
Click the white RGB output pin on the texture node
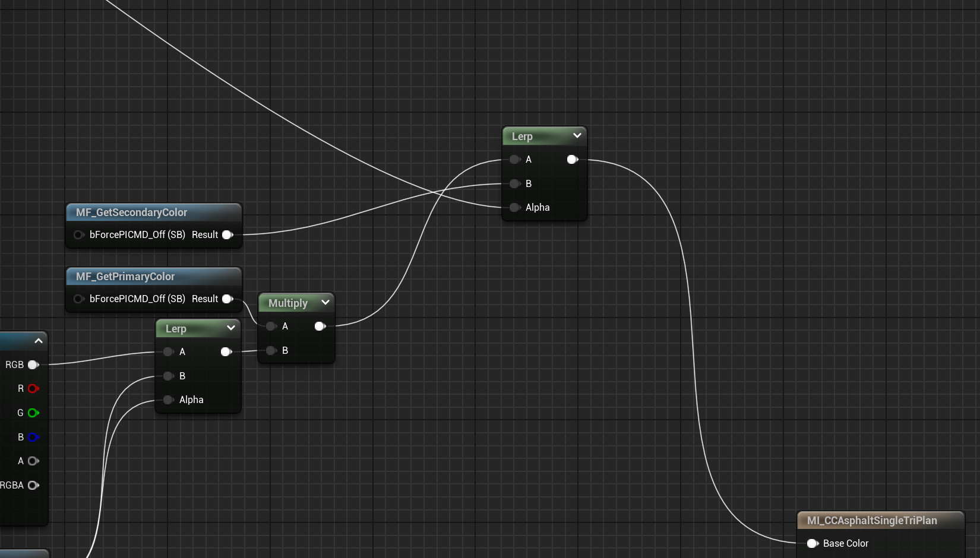(x=33, y=364)
